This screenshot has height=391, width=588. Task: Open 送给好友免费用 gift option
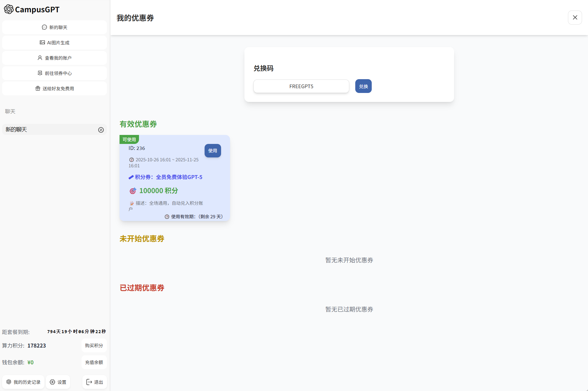55,88
